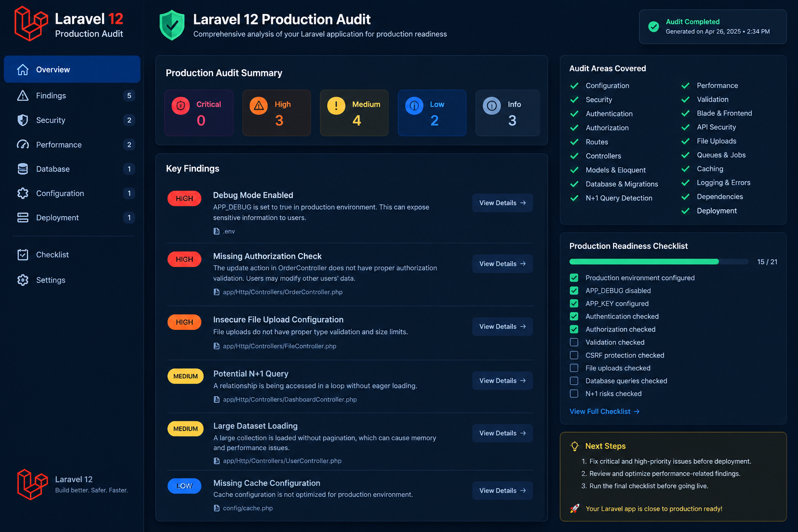Check Database queries checked checkbox
Image resolution: width=798 pixels, height=532 pixels.
click(x=574, y=381)
